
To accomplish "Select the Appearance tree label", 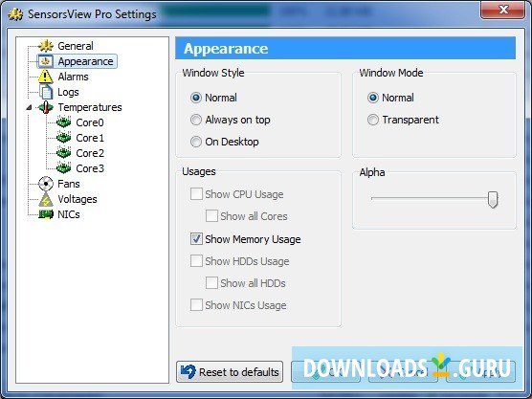I will 85,61.
